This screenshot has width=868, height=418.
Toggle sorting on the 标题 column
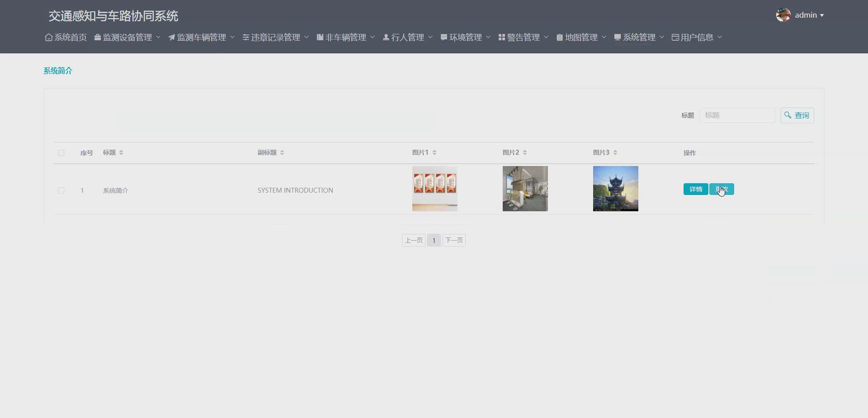pyautogui.click(x=121, y=152)
